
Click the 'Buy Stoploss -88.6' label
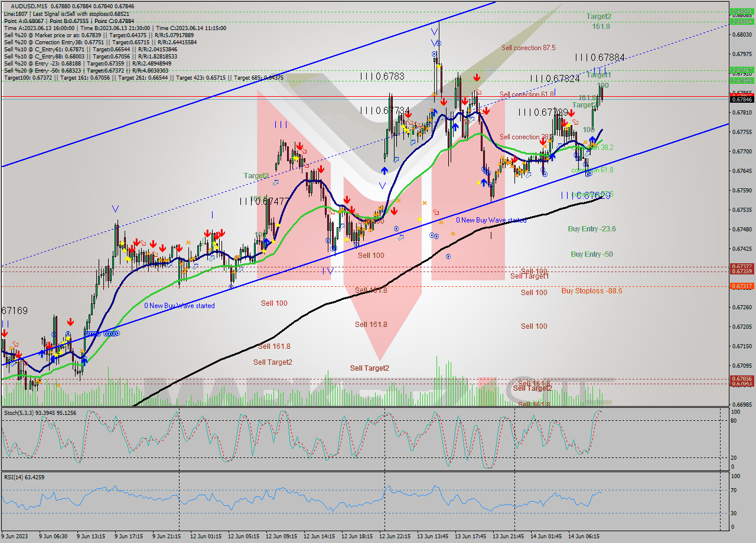point(591,291)
